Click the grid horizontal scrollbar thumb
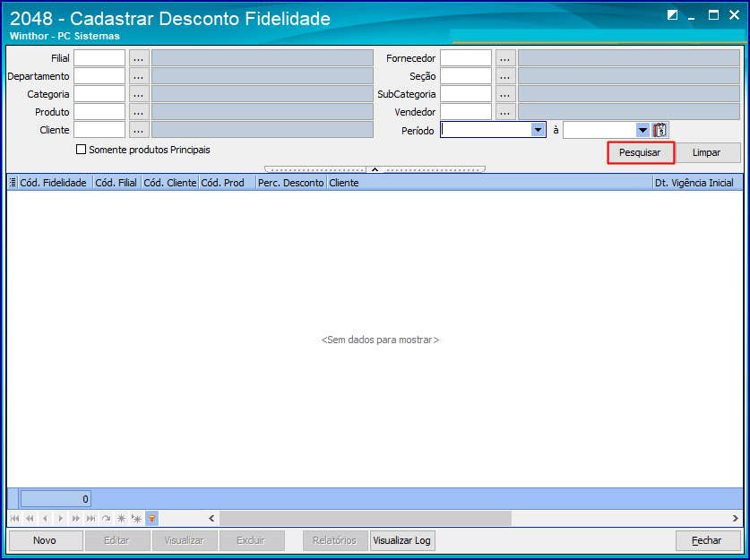The height and width of the screenshot is (560, 750). 366,519
